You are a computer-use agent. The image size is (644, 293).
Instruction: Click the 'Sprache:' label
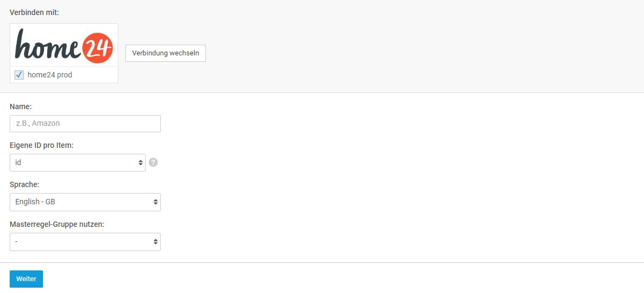24,185
